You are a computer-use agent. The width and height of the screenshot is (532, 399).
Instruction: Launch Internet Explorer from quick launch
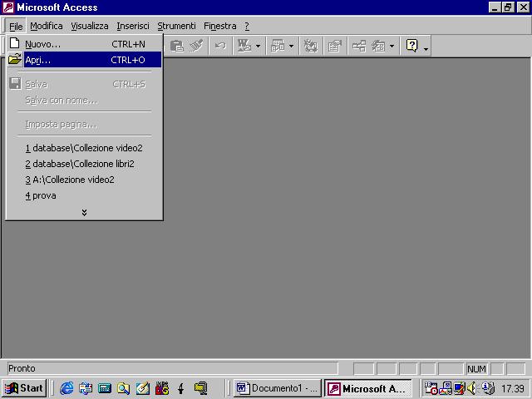66,388
